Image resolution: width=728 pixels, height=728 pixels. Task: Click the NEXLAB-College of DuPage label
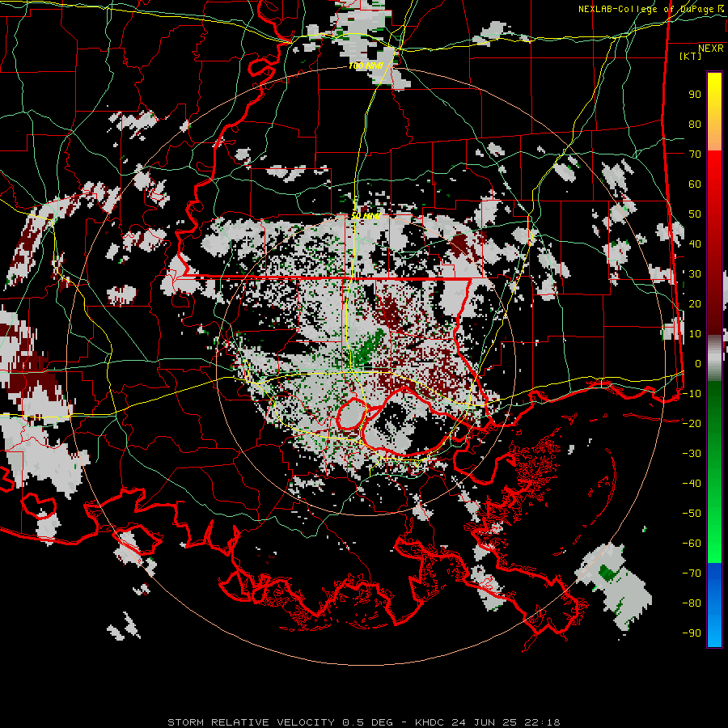click(x=651, y=9)
